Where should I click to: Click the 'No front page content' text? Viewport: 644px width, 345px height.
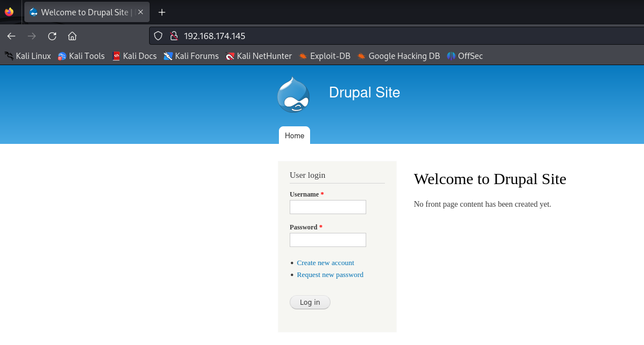(x=482, y=205)
